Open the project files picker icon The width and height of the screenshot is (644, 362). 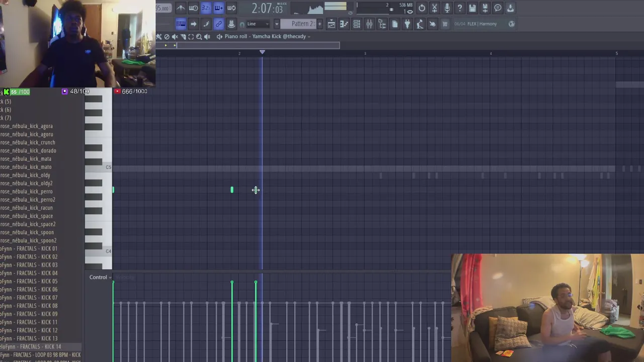[x=394, y=24]
